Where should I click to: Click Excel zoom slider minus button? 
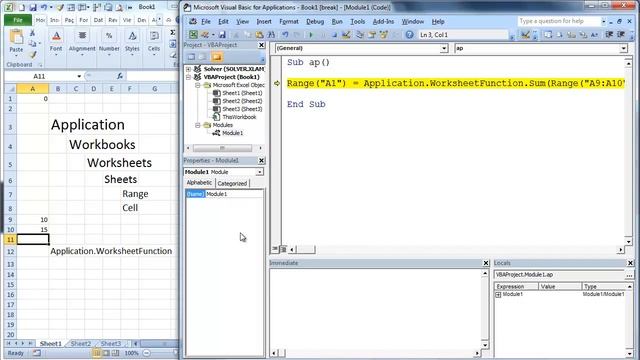[x=146, y=353]
